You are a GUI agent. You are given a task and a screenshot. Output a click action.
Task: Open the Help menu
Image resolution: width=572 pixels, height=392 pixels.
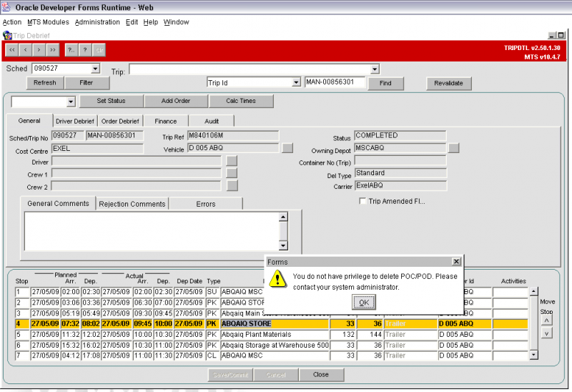click(x=151, y=22)
